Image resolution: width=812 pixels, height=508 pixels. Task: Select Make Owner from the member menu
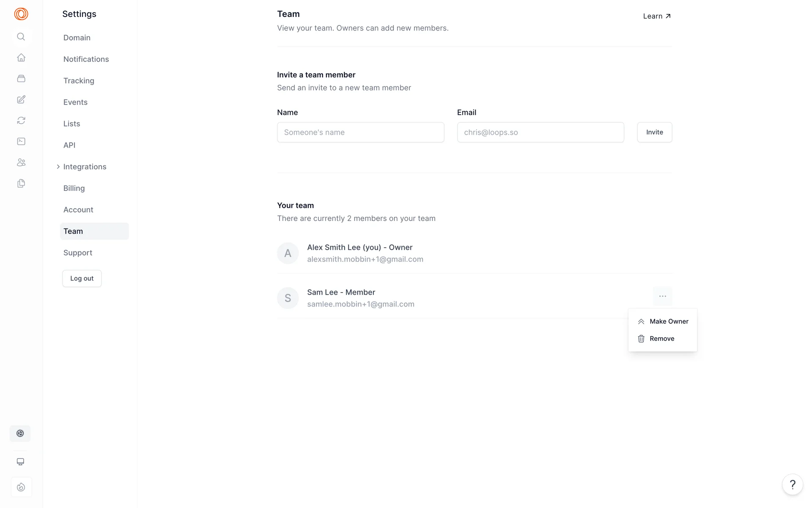668,321
